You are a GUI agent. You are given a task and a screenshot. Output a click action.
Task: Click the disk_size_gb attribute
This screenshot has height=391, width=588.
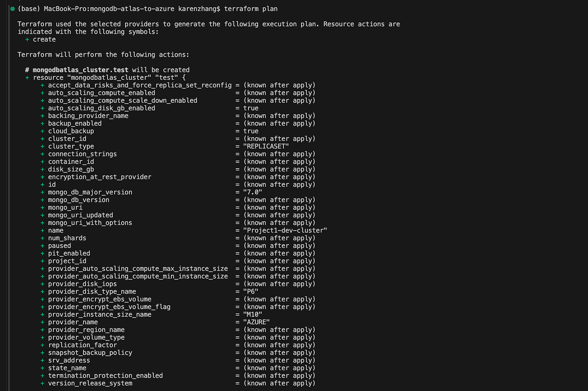(x=71, y=169)
